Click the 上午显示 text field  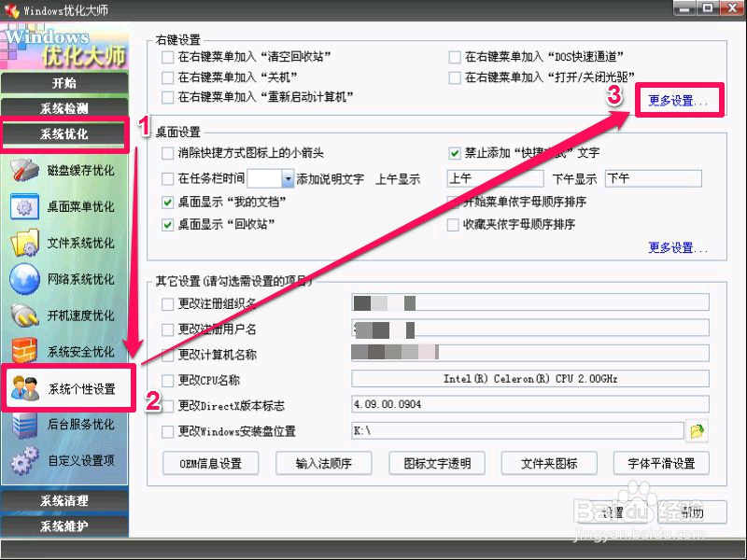pos(495,178)
